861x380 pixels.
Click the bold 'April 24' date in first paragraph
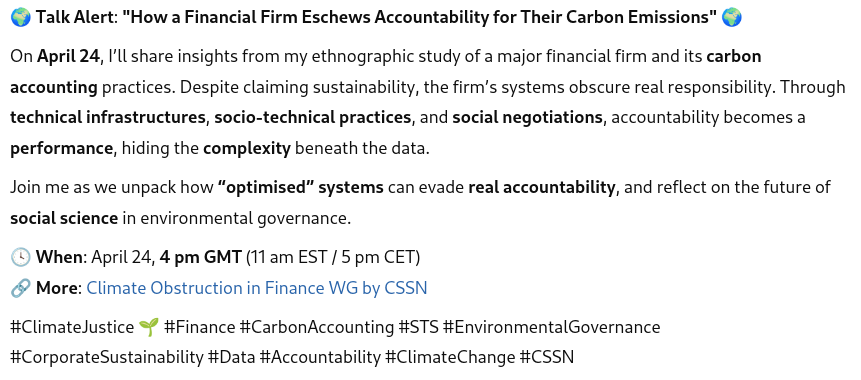[69, 57]
